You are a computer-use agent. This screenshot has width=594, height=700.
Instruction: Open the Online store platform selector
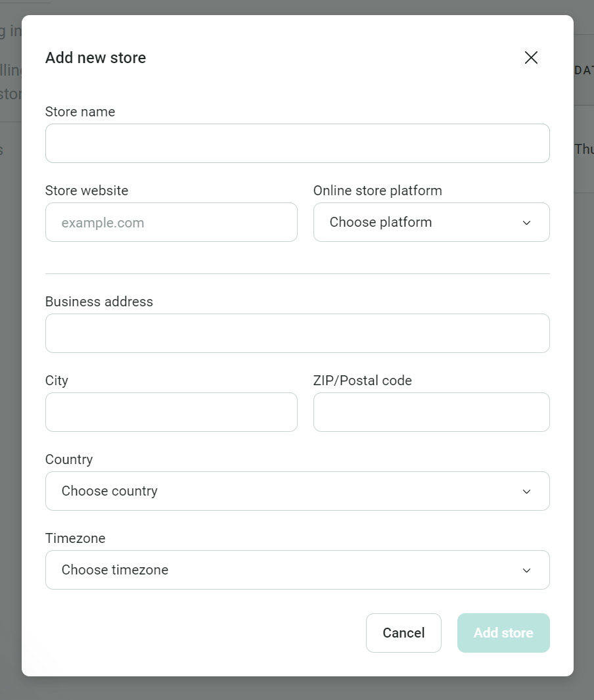(431, 222)
